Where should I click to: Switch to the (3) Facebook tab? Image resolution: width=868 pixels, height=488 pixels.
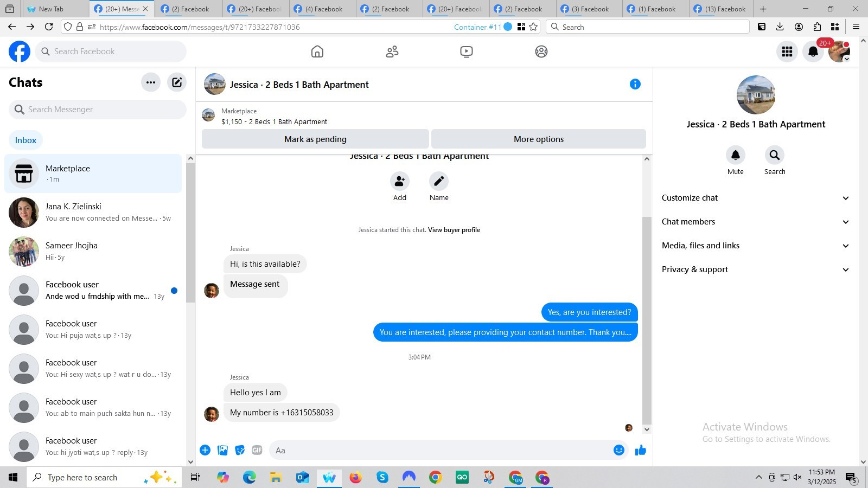590,9
